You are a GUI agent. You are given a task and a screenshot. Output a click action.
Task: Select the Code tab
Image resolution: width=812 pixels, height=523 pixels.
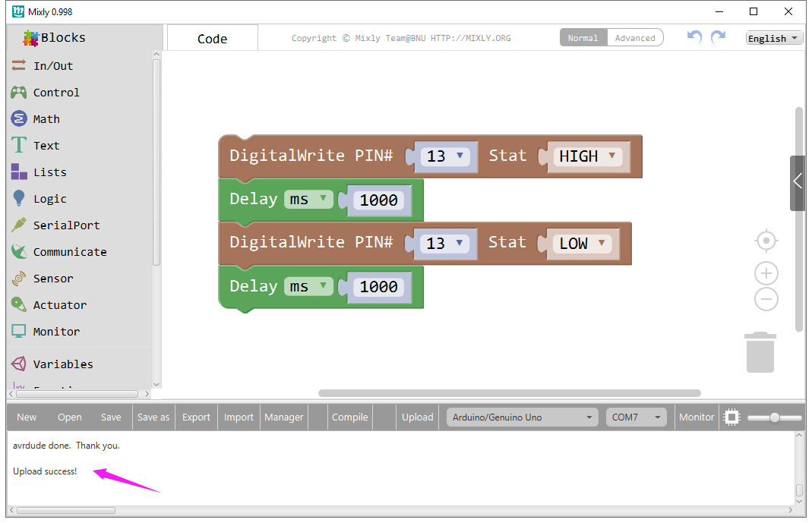click(x=212, y=39)
